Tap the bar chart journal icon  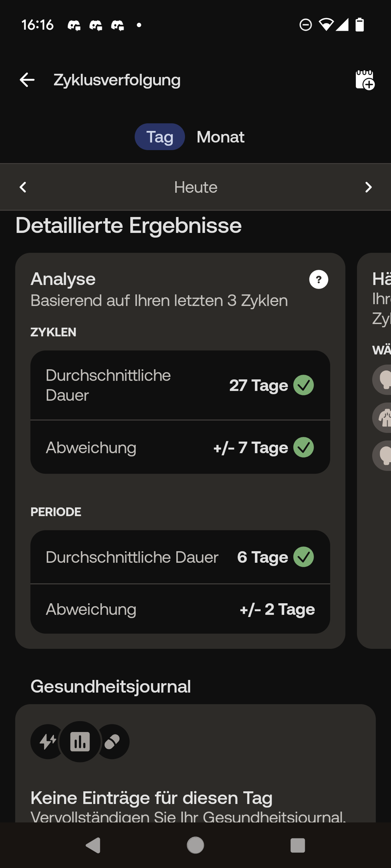tap(80, 741)
